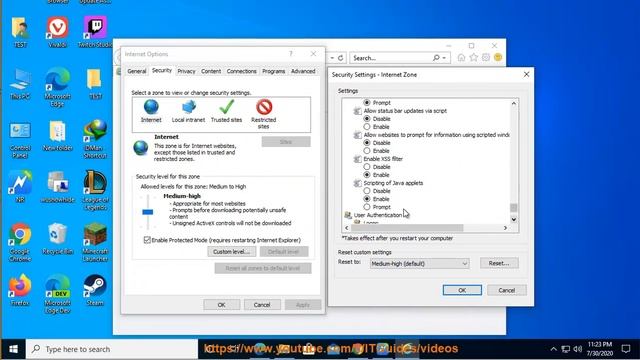Open the DMan Shortcut desktop icon
The height and width of the screenshot is (360, 640).
95,139
